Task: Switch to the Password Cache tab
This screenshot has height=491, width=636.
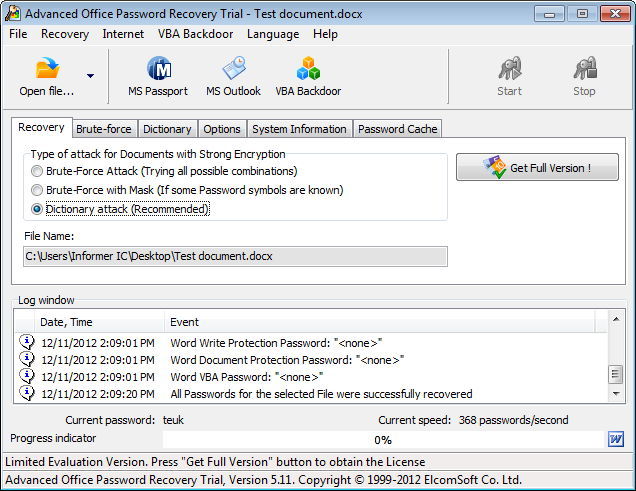Action: point(398,129)
